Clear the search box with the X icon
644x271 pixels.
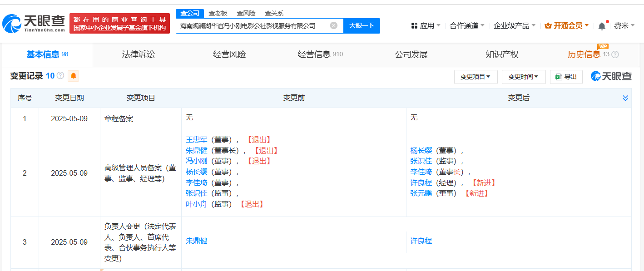click(334, 25)
